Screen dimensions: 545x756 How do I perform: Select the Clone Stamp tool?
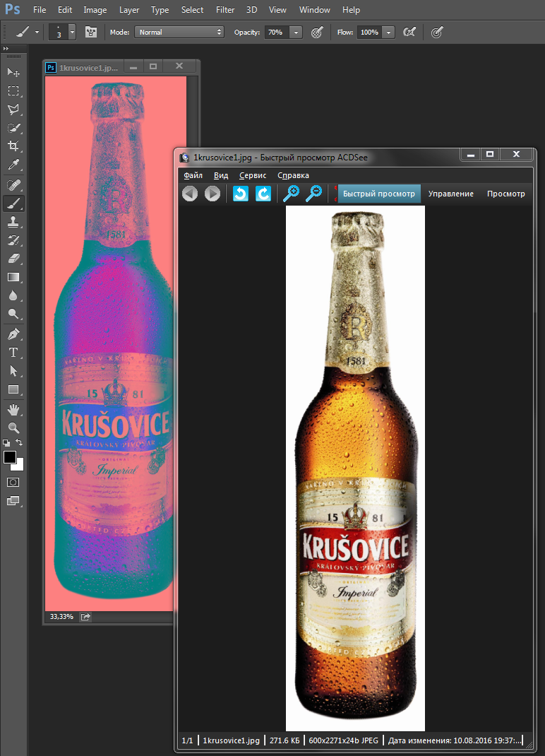(13, 222)
